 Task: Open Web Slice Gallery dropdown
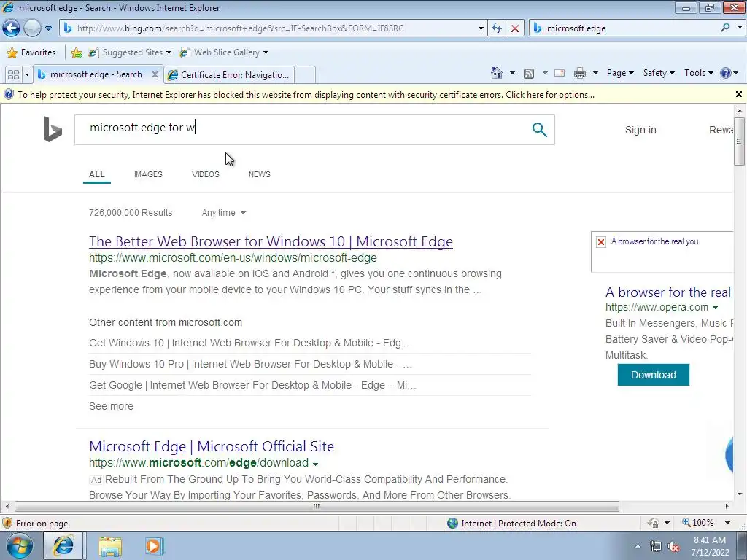(x=224, y=52)
